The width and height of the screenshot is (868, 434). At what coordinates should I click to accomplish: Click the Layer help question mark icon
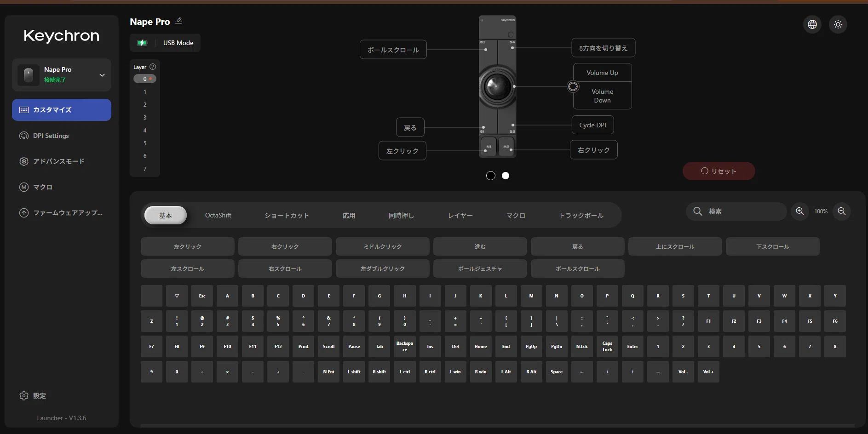pyautogui.click(x=153, y=67)
